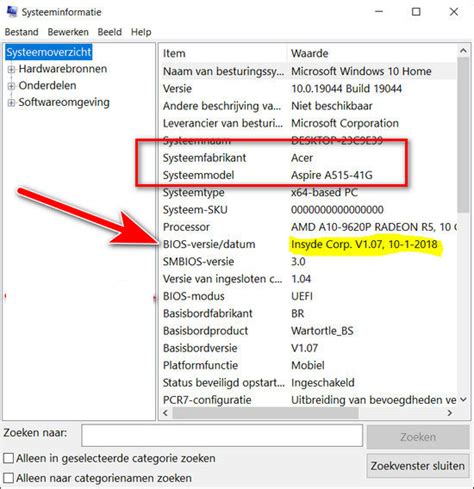Image resolution: width=474 pixels, height=489 pixels.
Task: Select the BIOS-versie/datum row
Action: [x=308, y=244]
